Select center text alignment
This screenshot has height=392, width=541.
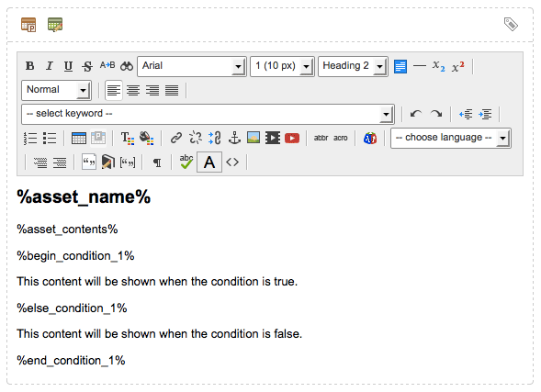[133, 91]
